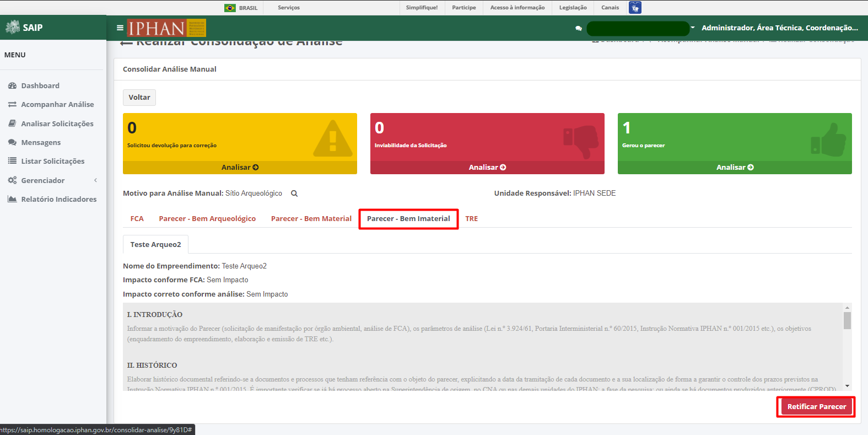The height and width of the screenshot is (435, 868).
Task: Click the BRASIL link in top bar
Action: click(248, 8)
